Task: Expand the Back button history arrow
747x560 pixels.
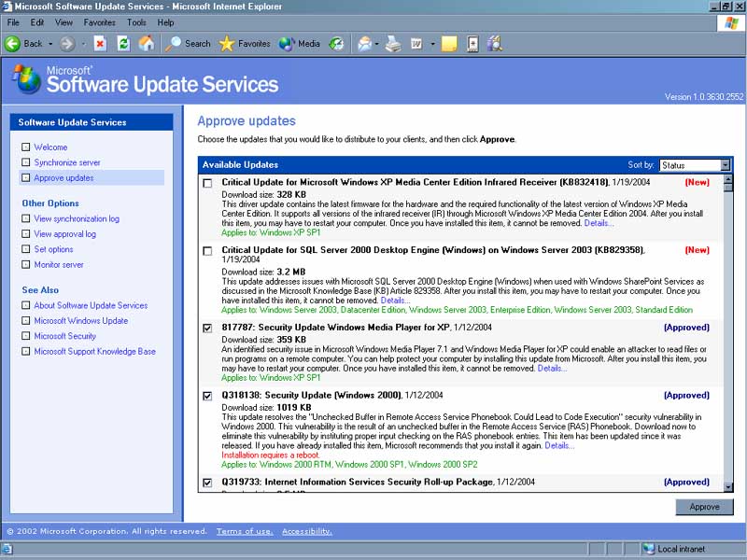Action: coord(50,44)
